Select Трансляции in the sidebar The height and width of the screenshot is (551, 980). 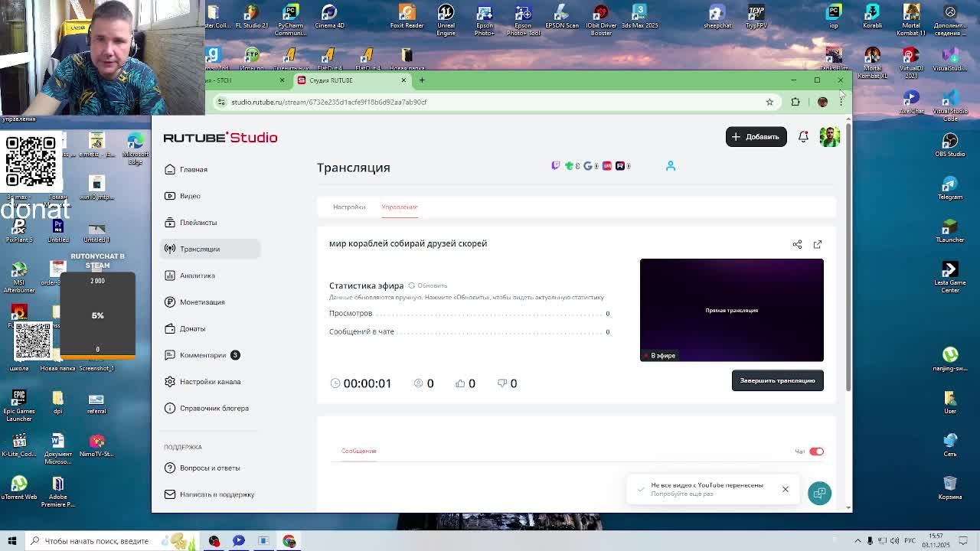211,249
